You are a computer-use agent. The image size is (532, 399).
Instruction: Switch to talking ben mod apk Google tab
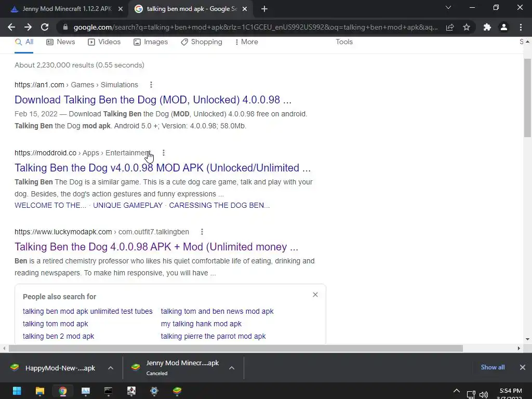tap(190, 9)
